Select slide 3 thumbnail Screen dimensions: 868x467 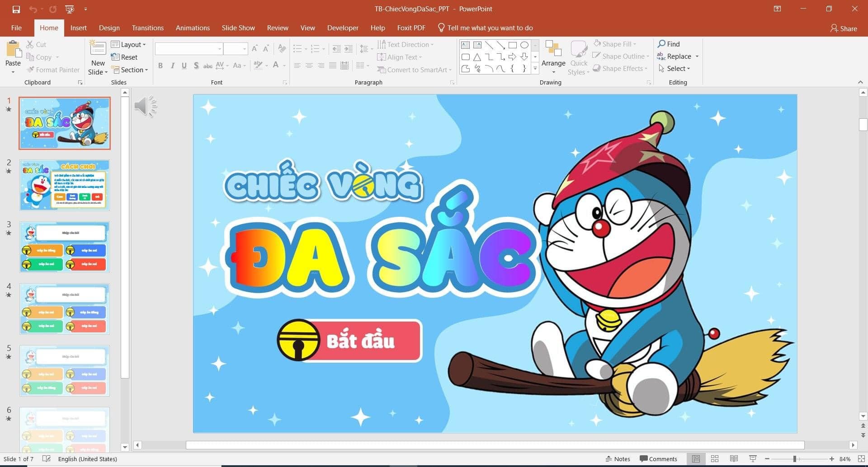coord(65,247)
